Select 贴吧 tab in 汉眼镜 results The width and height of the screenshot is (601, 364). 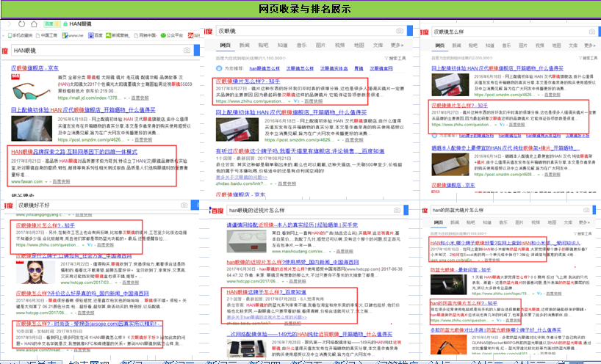(x=263, y=45)
